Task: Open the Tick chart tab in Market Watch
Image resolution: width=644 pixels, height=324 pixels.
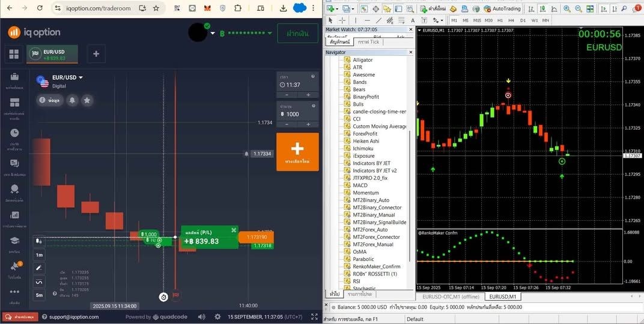Action: (x=368, y=42)
